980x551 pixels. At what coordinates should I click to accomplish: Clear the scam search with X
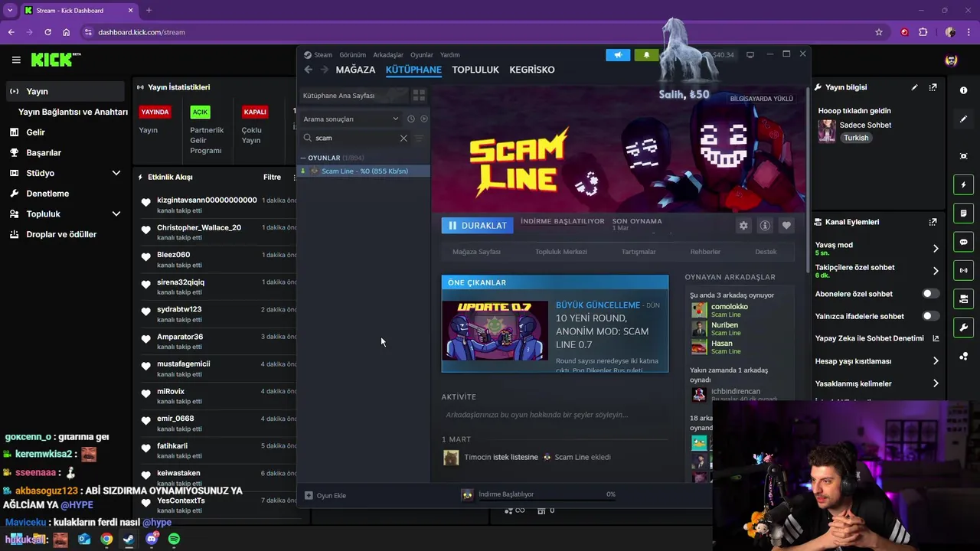(x=403, y=138)
